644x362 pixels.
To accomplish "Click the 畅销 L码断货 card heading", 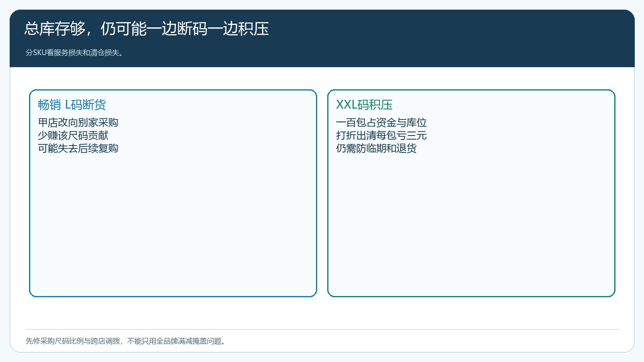I will tap(72, 105).
